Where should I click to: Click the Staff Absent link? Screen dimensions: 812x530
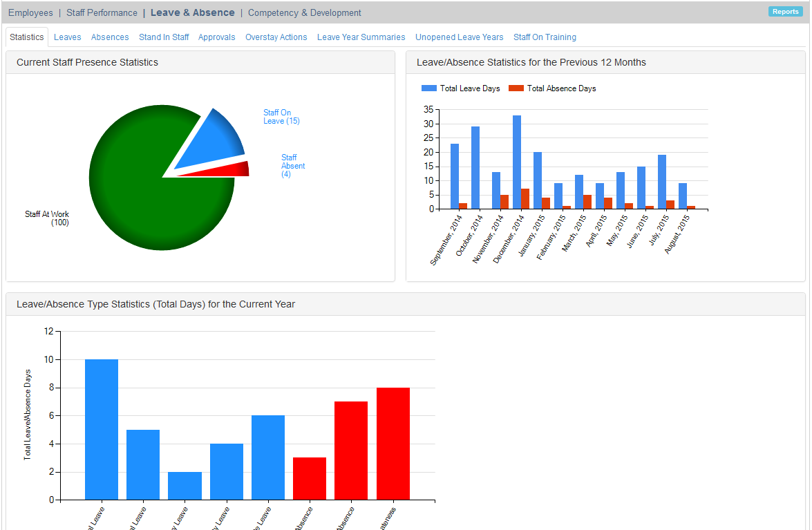(x=292, y=166)
